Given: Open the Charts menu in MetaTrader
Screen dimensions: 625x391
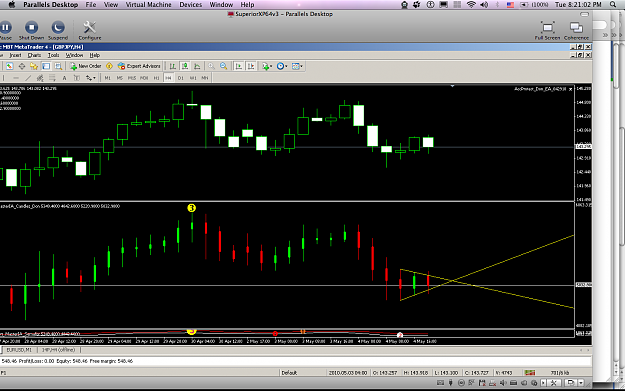Looking at the screenshot, I should pos(34,55).
